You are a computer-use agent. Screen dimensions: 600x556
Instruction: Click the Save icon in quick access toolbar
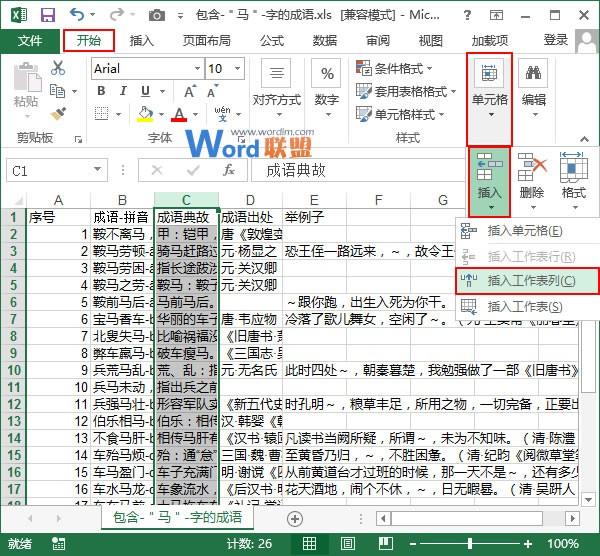pyautogui.click(x=48, y=15)
